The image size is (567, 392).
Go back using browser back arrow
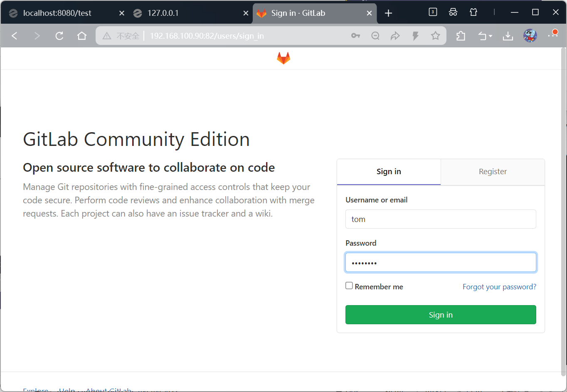(15, 36)
